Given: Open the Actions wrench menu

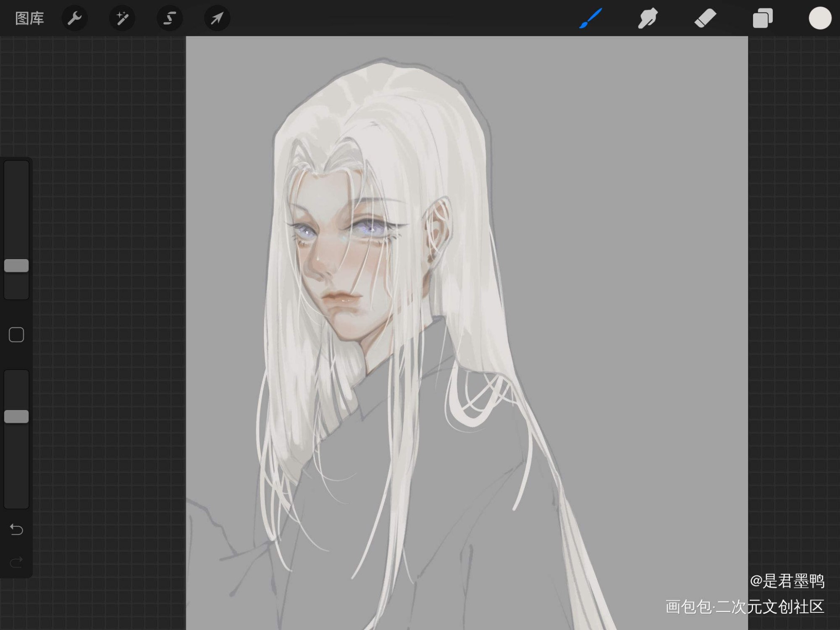Looking at the screenshot, I should (x=74, y=18).
